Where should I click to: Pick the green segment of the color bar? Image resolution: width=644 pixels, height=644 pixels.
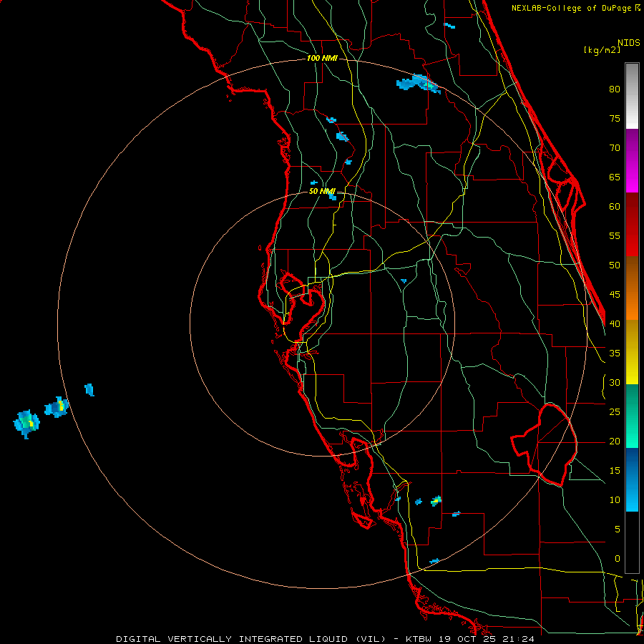click(632, 416)
